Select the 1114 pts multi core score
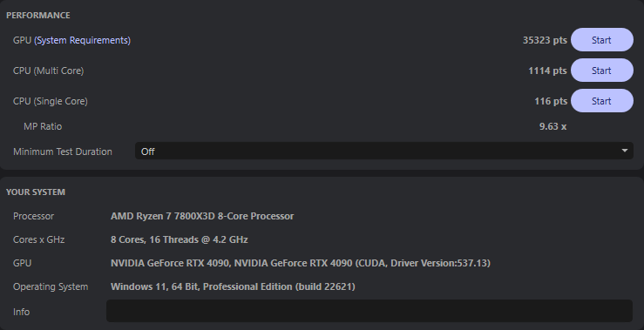644x330 pixels. pos(547,71)
